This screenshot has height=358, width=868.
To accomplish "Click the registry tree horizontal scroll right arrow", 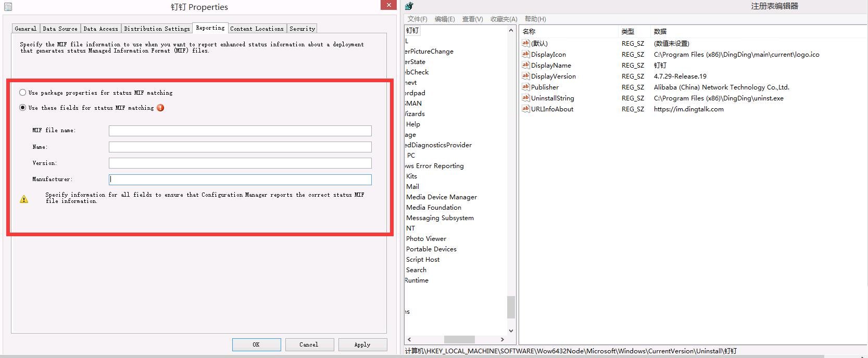I will pyautogui.click(x=502, y=339).
